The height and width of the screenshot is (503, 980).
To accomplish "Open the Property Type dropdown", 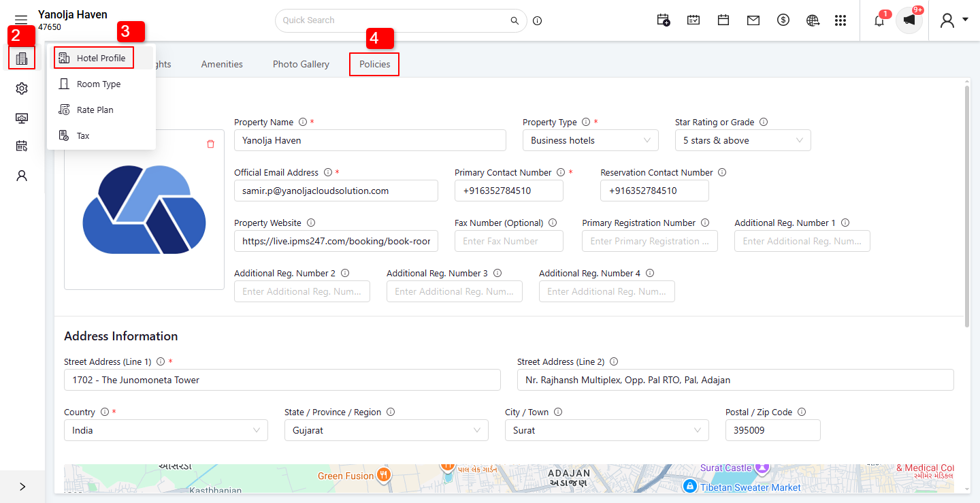I will 591,140.
